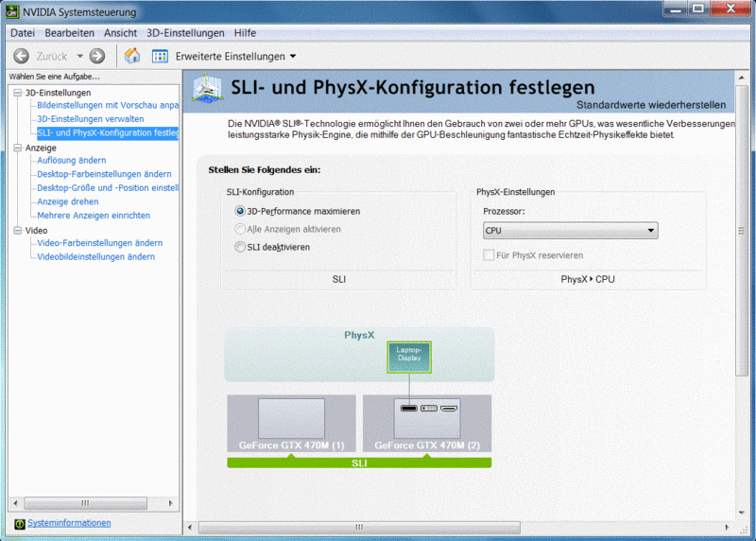Open the 3D-Einstellungen menu
The width and height of the screenshot is (756, 541).
(x=185, y=33)
